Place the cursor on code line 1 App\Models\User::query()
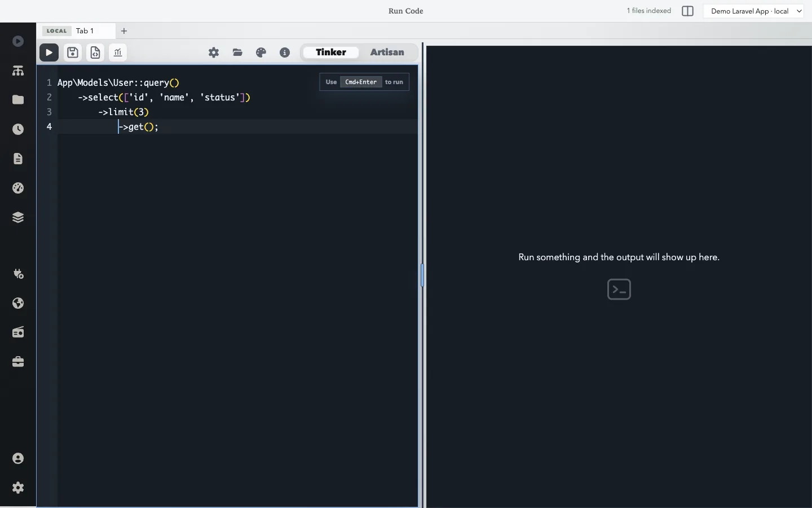This screenshot has height=508, width=812. pyautogui.click(x=118, y=82)
